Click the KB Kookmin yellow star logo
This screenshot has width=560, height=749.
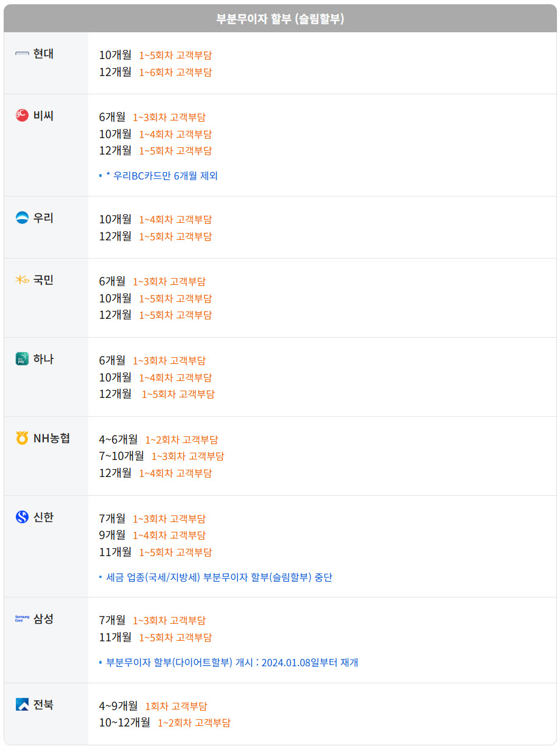click(22, 280)
